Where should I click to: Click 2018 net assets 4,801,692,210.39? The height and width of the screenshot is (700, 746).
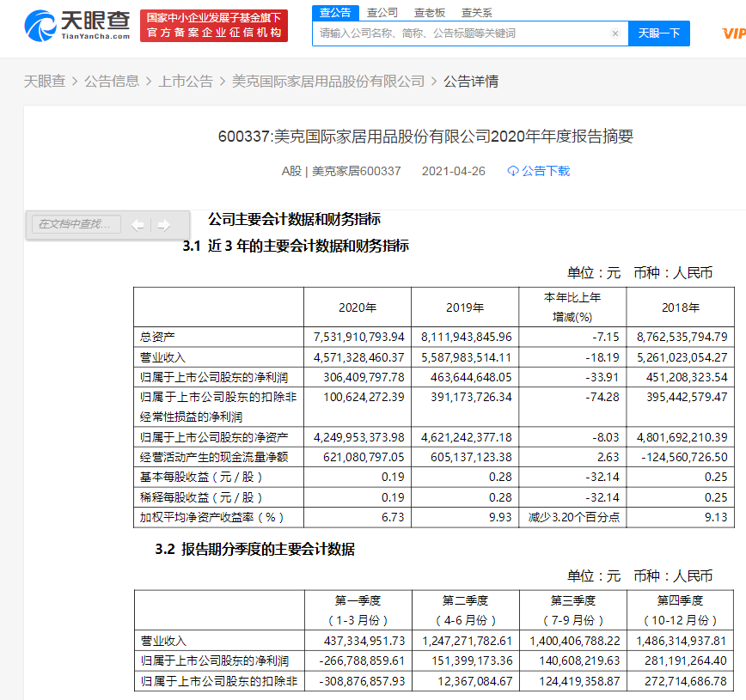[682, 437]
